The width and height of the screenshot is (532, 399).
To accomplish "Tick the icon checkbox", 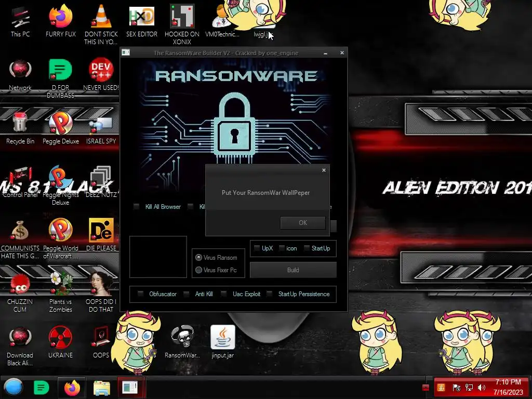I will point(282,248).
